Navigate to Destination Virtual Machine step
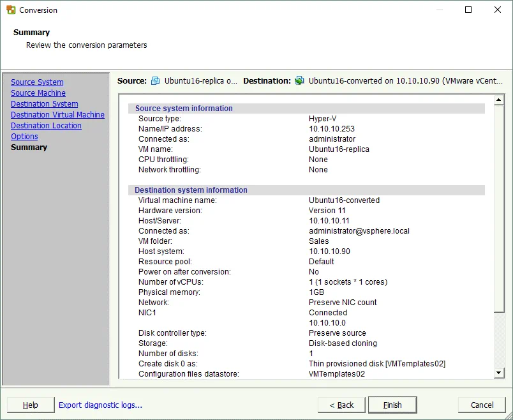513x420 pixels. (x=57, y=115)
